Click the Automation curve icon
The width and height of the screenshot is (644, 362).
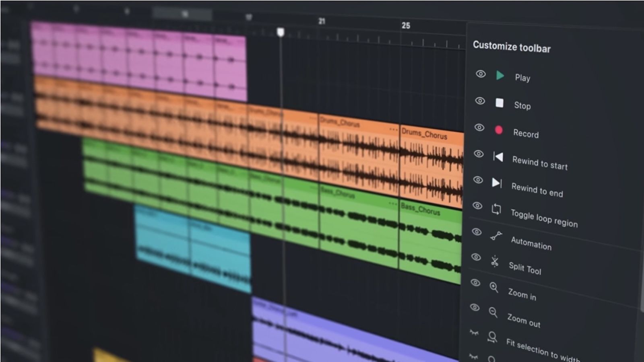click(496, 236)
